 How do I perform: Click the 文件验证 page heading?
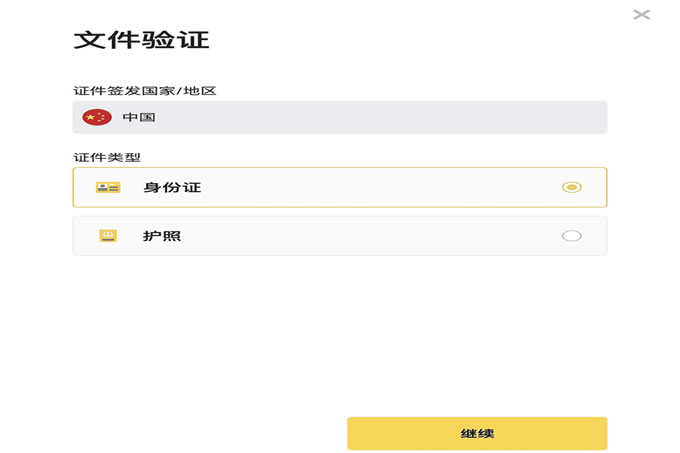click(x=141, y=40)
